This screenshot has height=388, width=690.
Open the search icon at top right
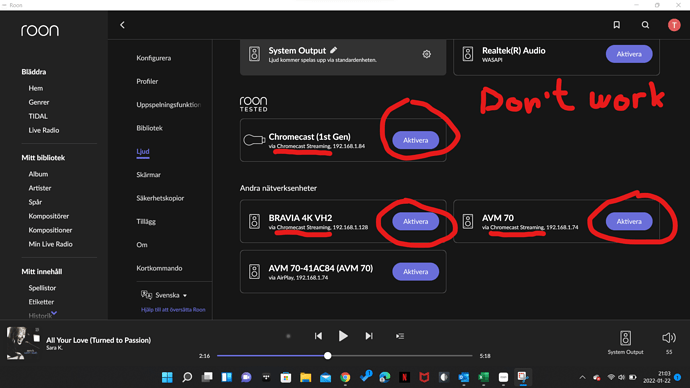[645, 25]
